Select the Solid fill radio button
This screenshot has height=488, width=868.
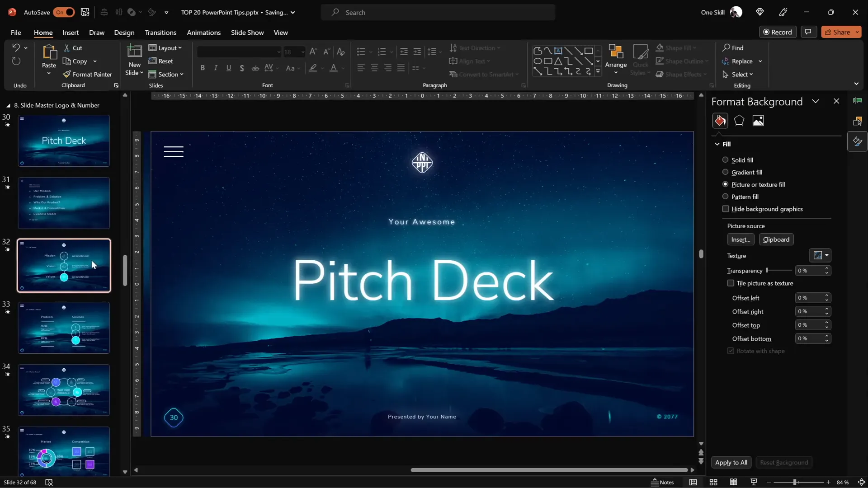pyautogui.click(x=725, y=160)
